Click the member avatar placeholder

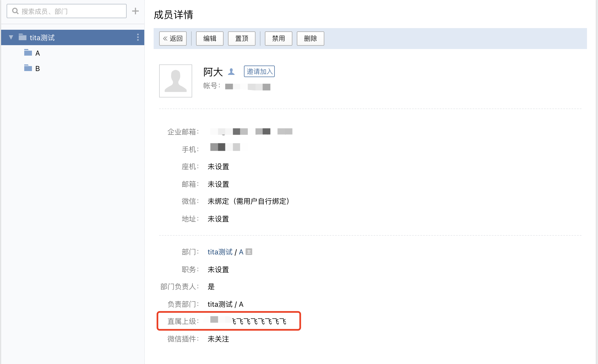click(x=176, y=81)
